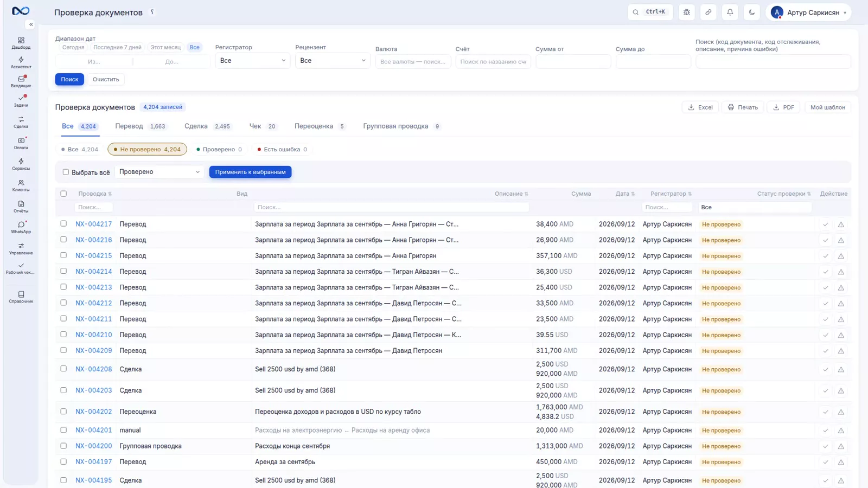Open Управление in the sidebar

21,248
